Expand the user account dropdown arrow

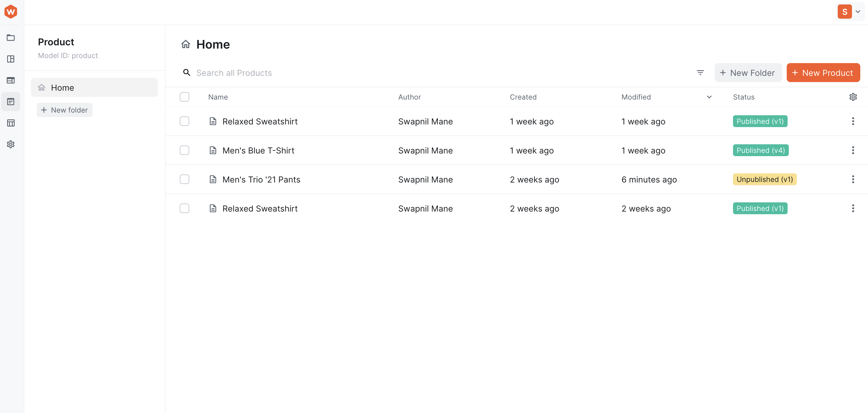[x=858, y=12]
